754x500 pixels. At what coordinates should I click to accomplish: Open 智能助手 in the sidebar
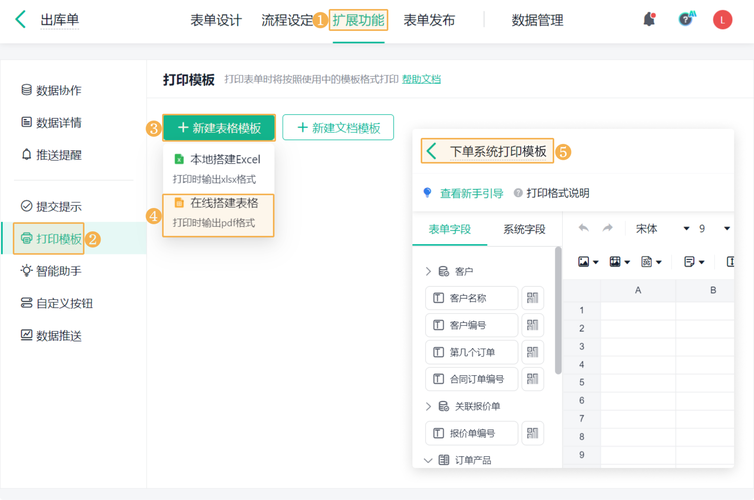pos(51,271)
